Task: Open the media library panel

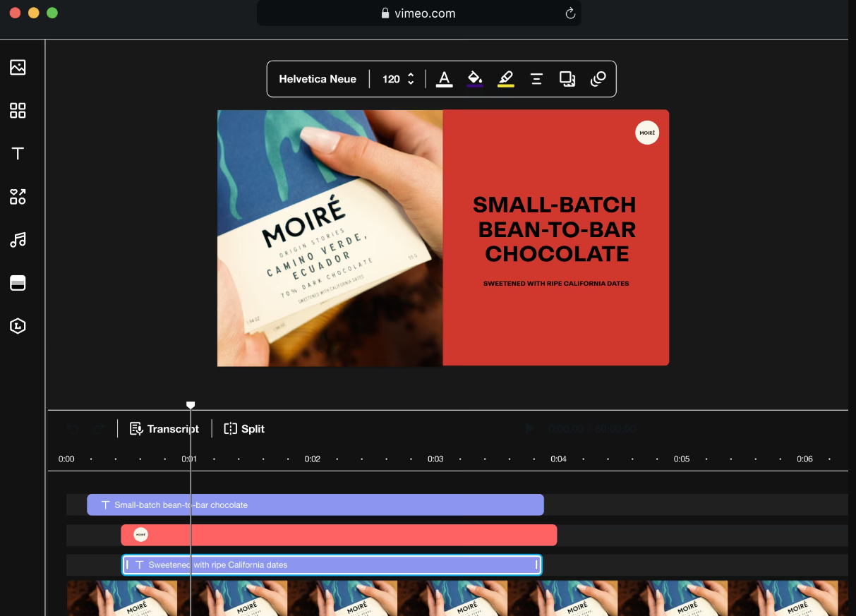Action: coord(18,67)
